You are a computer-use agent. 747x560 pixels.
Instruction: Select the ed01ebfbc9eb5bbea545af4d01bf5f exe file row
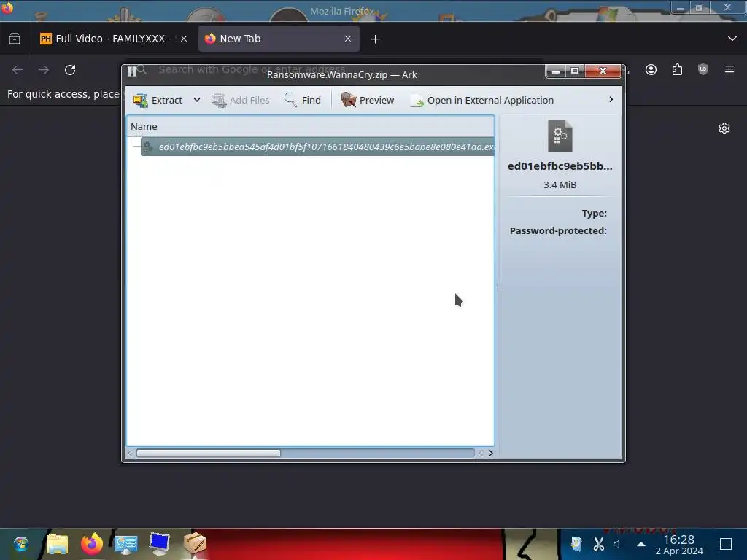tap(317, 147)
